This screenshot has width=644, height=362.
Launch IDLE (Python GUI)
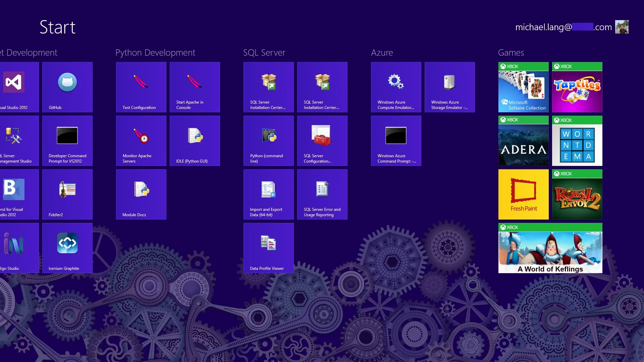tap(195, 141)
